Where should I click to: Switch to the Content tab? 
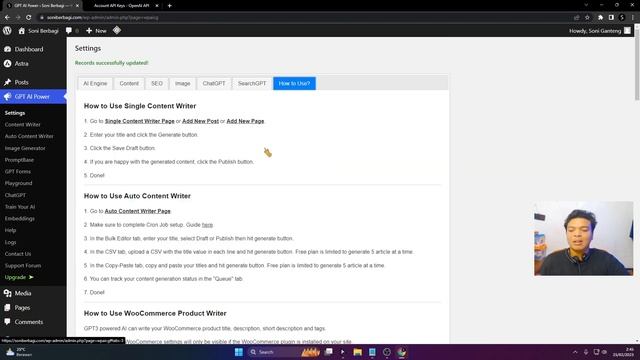click(x=129, y=83)
